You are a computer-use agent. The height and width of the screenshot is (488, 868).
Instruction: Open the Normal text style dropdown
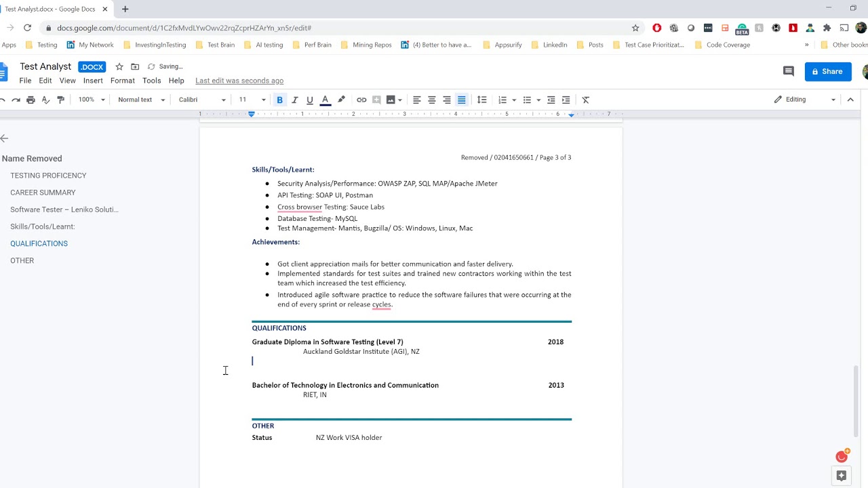(141, 100)
